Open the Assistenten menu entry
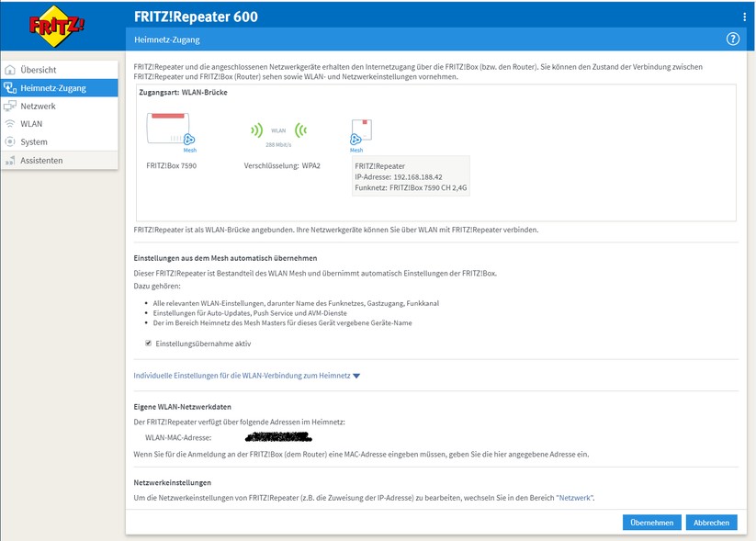756x541 pixels. [42, 161]
